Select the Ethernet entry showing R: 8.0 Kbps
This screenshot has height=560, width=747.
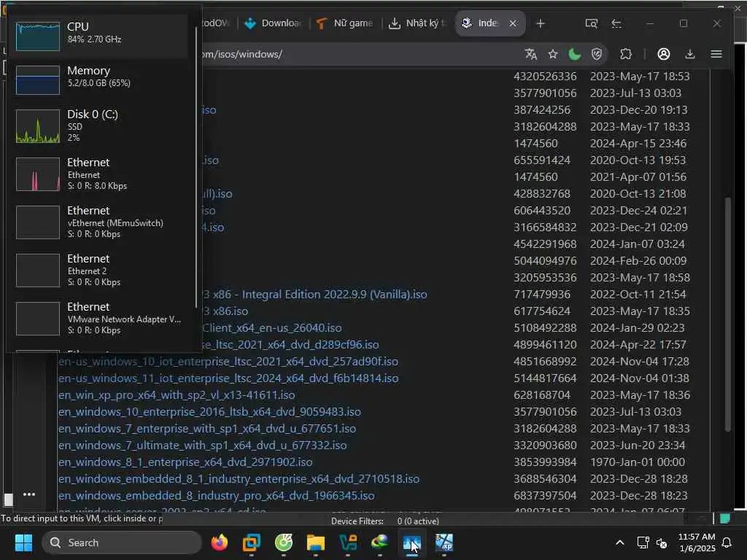(x=100, y=174)
